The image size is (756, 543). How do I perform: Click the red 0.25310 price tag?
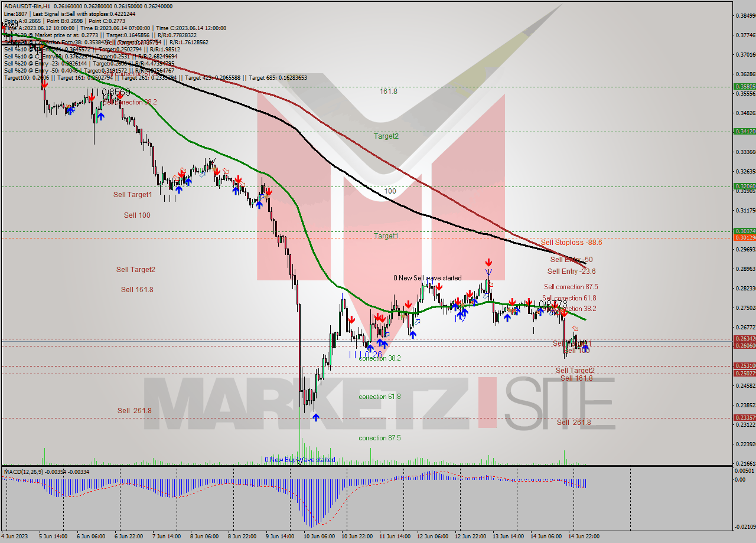744,366
